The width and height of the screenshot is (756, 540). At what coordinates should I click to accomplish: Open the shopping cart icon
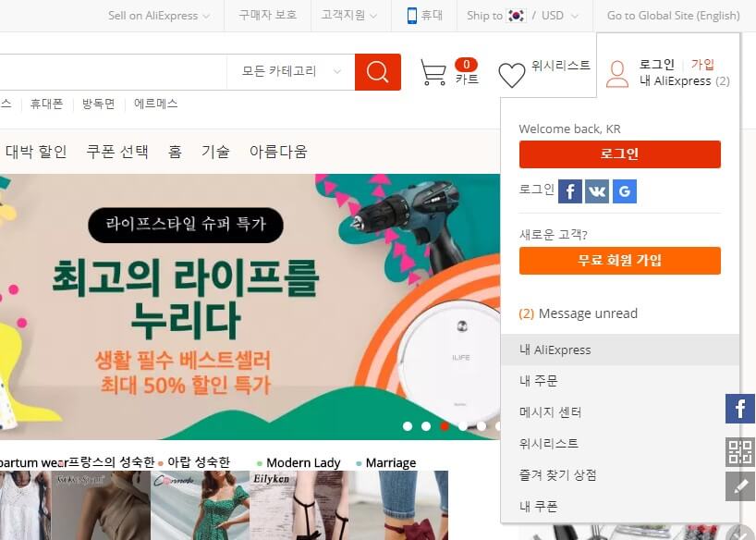pyautogui.click(x=433, y=72)
